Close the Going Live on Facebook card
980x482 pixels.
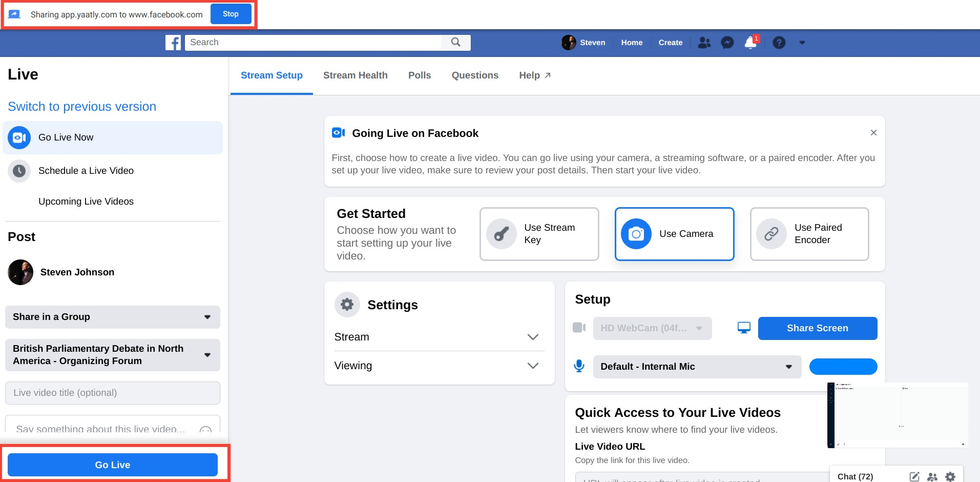(873, 133)
